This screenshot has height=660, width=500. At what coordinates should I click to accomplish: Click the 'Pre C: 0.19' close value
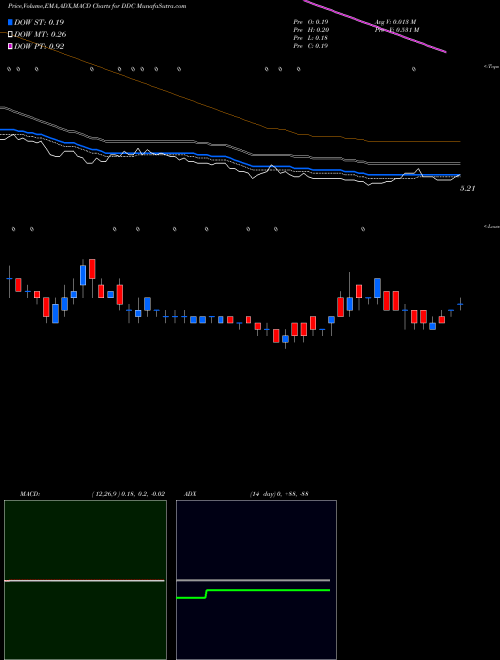click(x=311, y=46)
